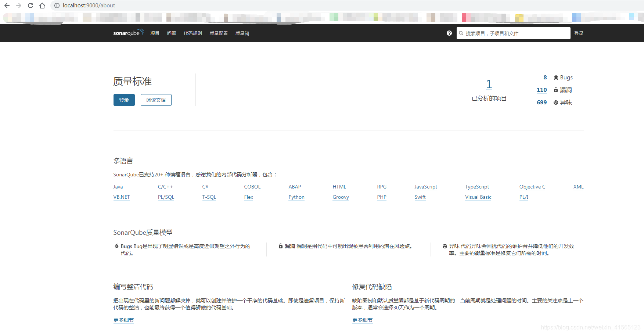
Task: Click the 修复代码缺陷 heading
Action: 372,287
